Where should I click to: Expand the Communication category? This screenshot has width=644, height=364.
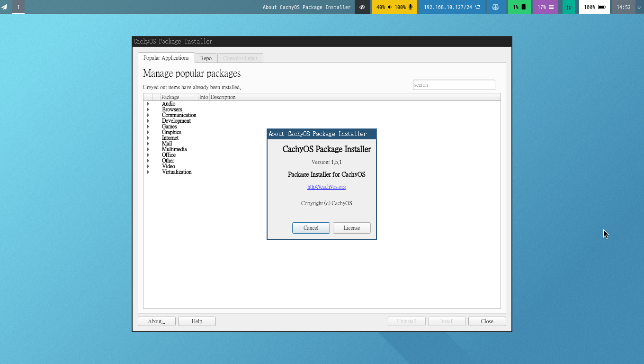click(x=148, y=115)
